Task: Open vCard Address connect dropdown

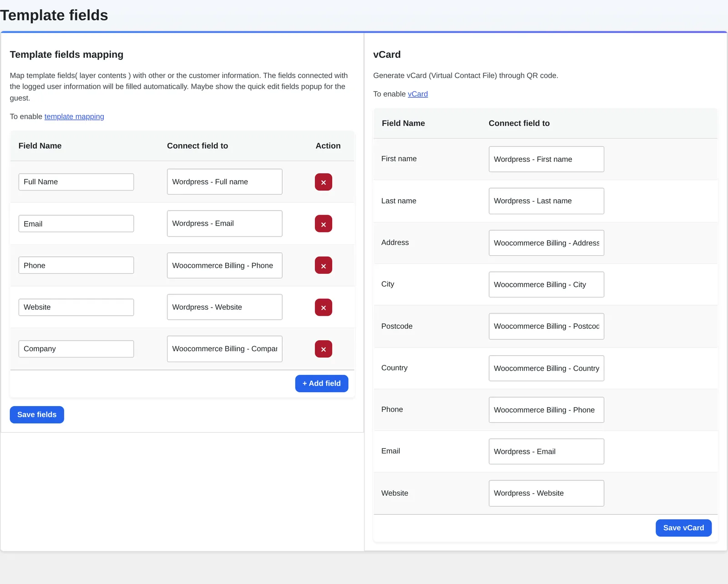Action: point(546,243)
